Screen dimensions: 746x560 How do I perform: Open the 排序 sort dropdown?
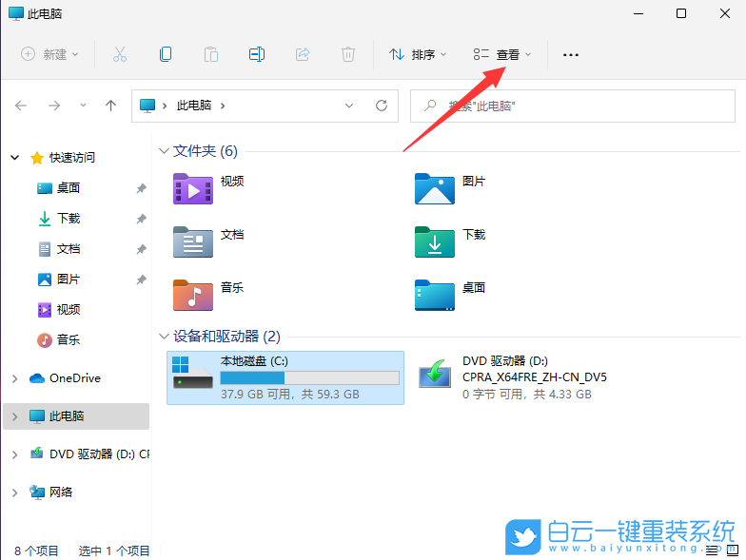(x=418, y=55)
